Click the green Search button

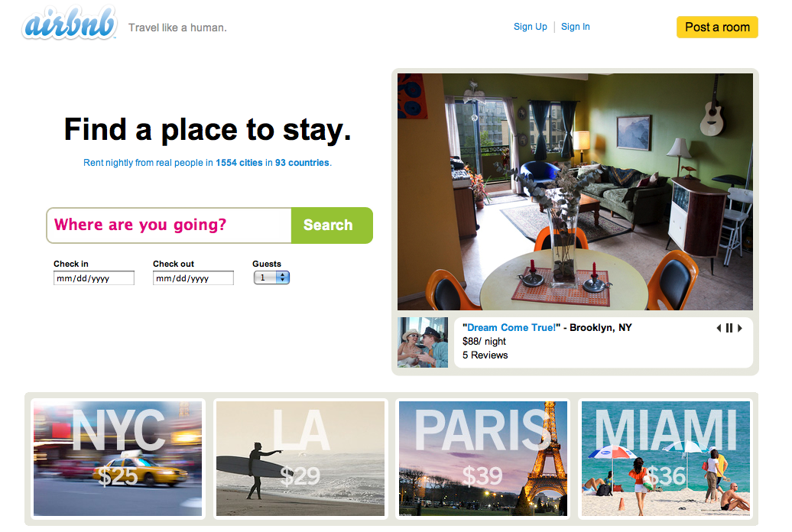(x=332, y=225)
